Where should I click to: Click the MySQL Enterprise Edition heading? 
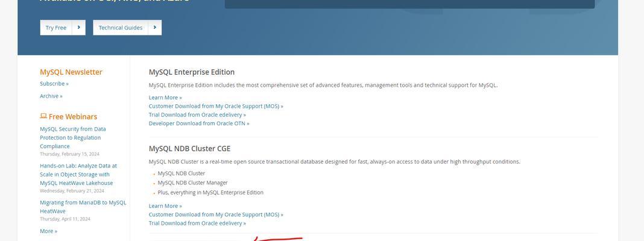[192, 72]
